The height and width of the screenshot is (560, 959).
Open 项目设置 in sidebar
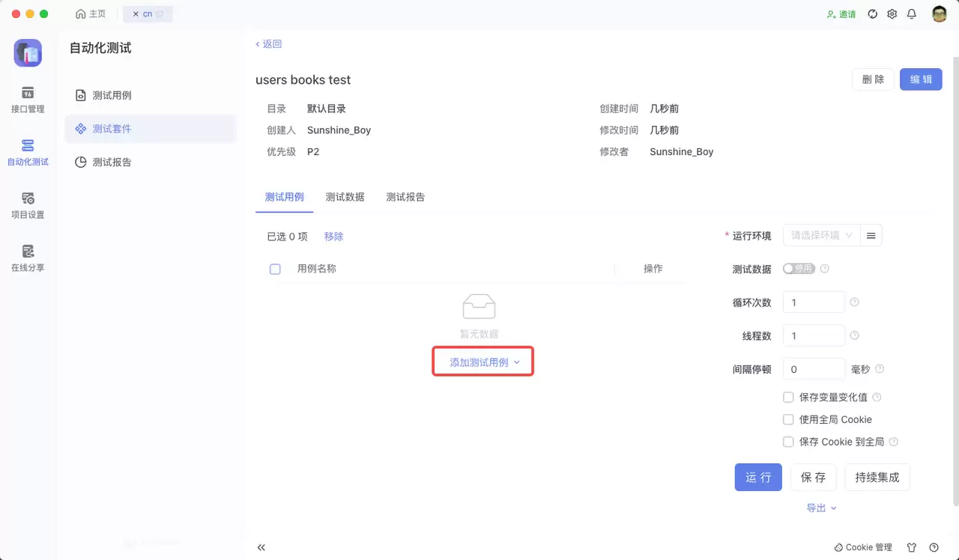(28, 206)
